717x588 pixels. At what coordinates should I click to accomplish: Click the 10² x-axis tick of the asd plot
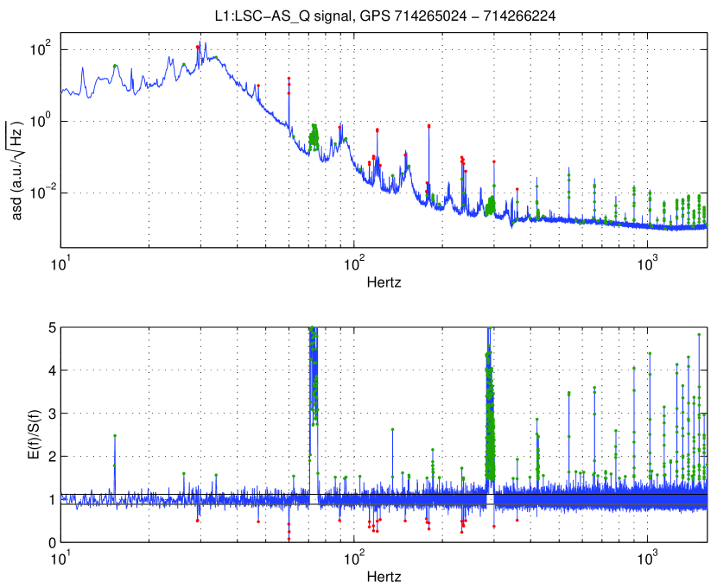pyautogui.click(x=354, y=263)
